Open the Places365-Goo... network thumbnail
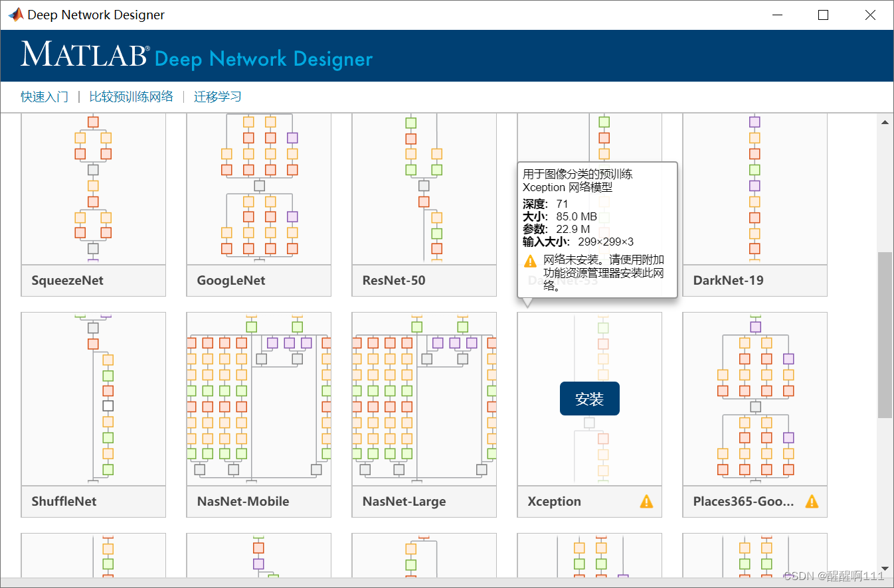This screenshot has height=588, width=894. click(x=755, y=398)
